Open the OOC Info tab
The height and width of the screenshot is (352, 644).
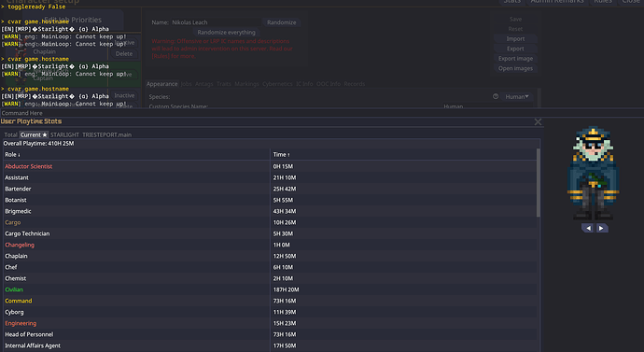(x=329, y=84)
